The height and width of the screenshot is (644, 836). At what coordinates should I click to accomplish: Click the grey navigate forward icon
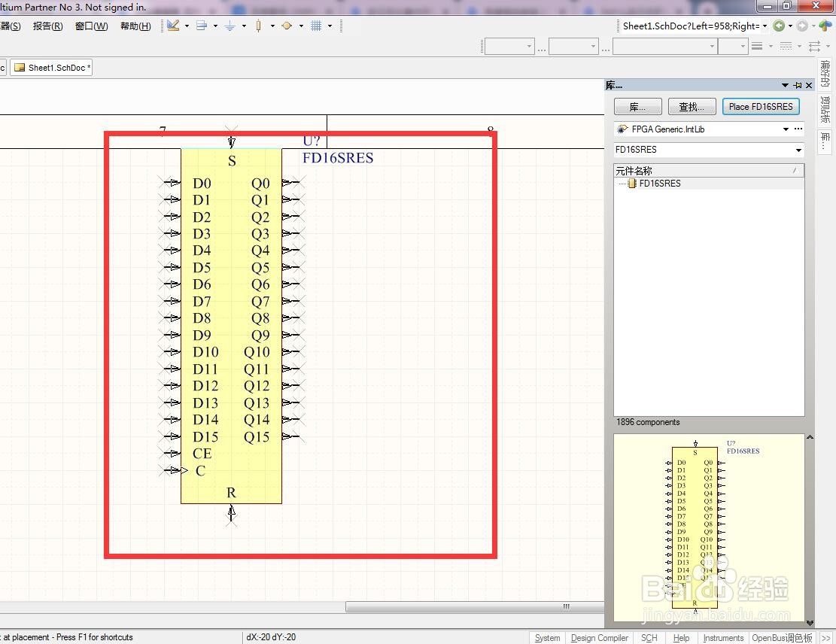pos(802,26)
